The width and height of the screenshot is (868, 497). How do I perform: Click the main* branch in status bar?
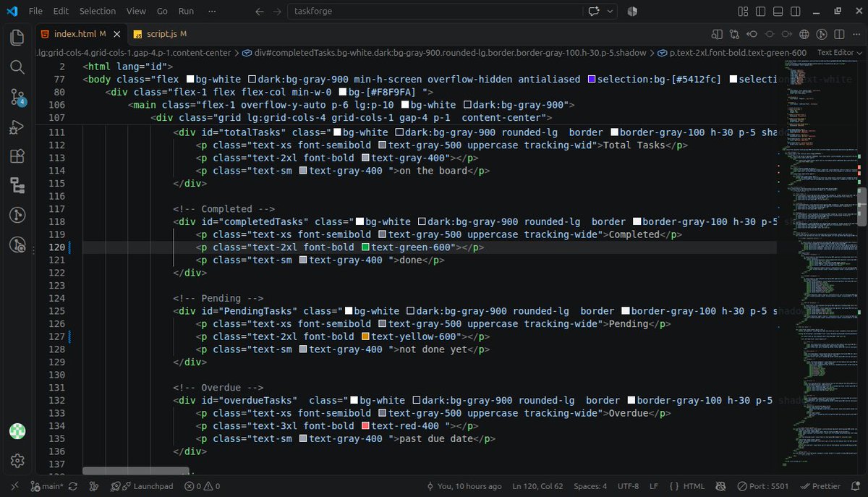[47, 486]
